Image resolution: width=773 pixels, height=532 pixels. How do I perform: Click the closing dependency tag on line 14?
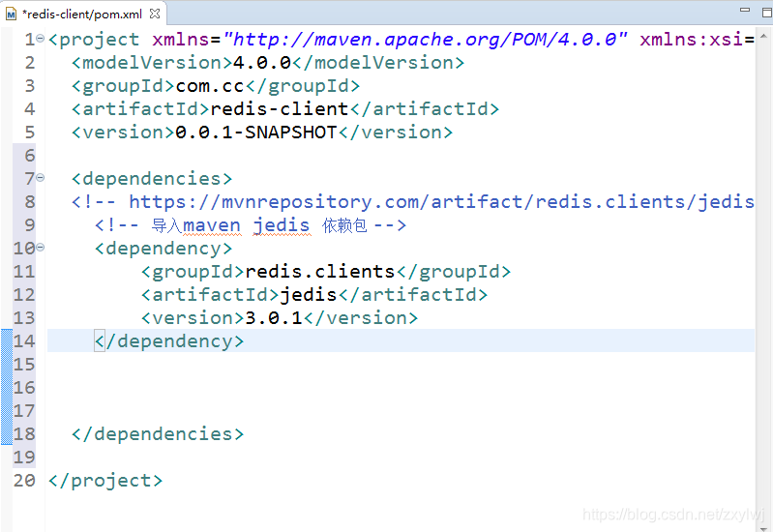tap(169, 341)
